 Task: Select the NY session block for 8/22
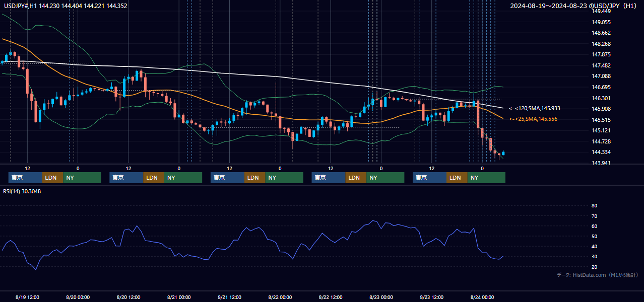(x=385, y=178)
